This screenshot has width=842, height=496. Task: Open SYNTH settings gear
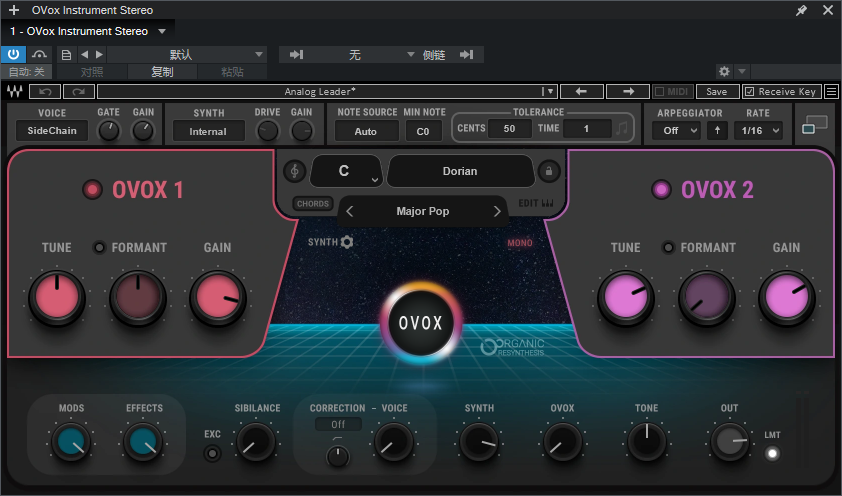pyautogui.click(x=347, y=242)
